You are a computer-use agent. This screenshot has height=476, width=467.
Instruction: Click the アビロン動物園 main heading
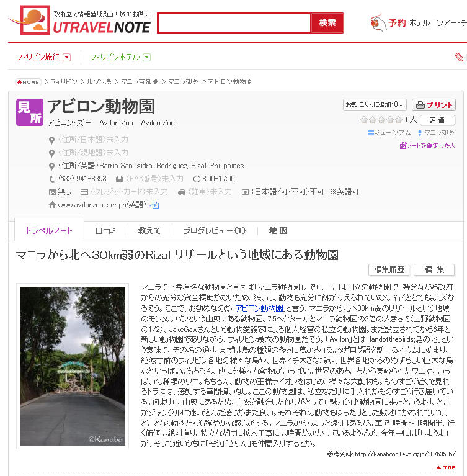101,106
